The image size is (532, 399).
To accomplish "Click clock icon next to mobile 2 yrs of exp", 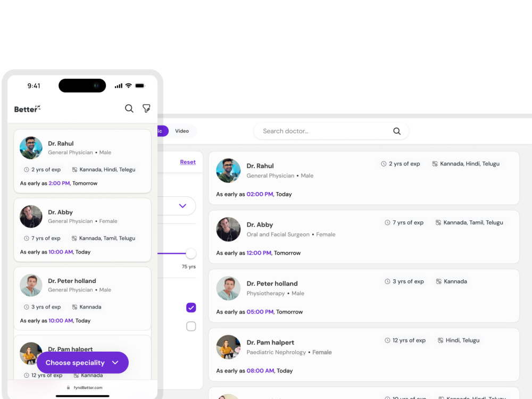I will point(27,170).
